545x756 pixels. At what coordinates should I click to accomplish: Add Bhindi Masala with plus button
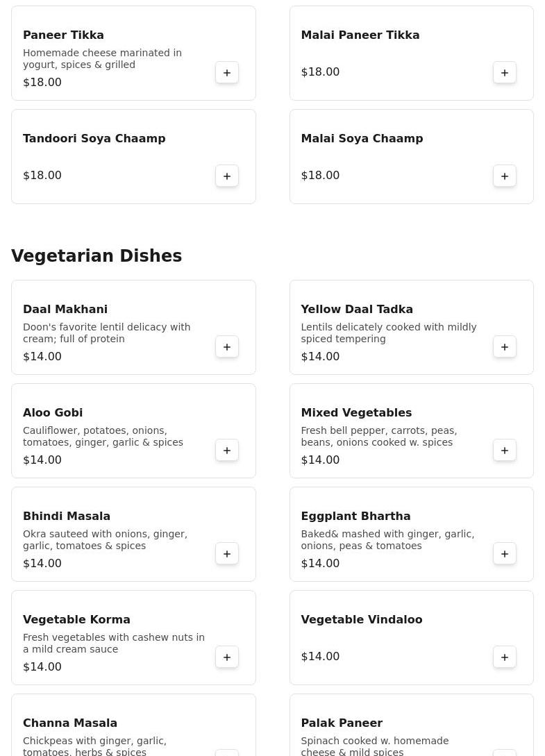[x=227, y=554]
